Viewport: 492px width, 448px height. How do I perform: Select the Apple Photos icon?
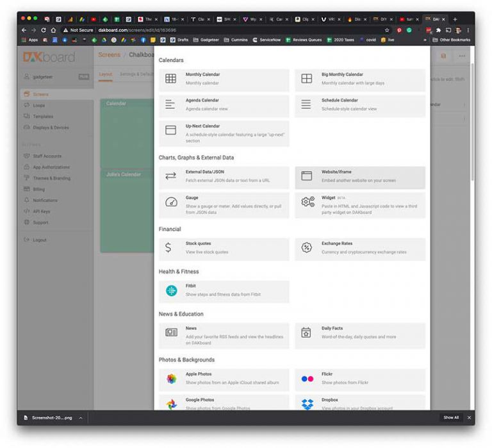pyautogui.click(x=171, y=378)
